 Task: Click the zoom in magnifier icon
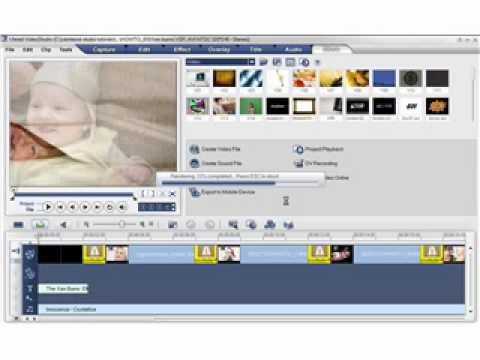pos(142,224)
